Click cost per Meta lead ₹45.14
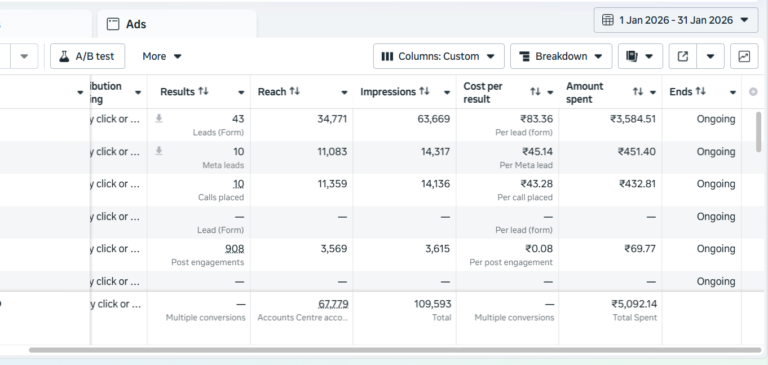This screenshot has width=768, height=365. pyautogui.click(x=537, y=152)
